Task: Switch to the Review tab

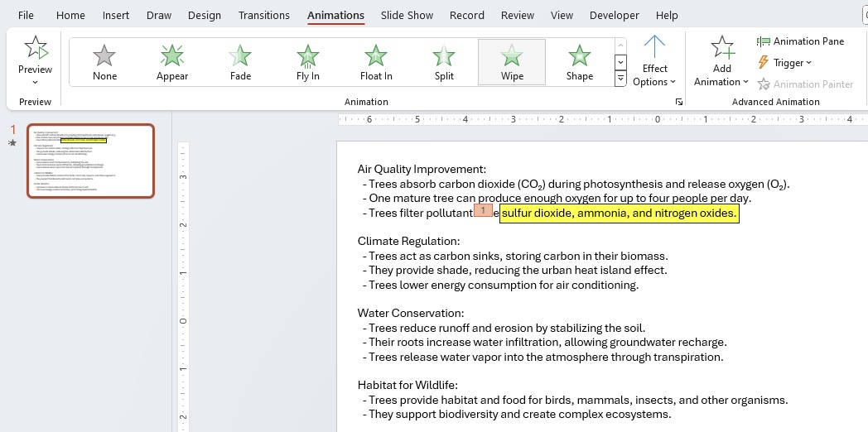Action: (517, 16)
